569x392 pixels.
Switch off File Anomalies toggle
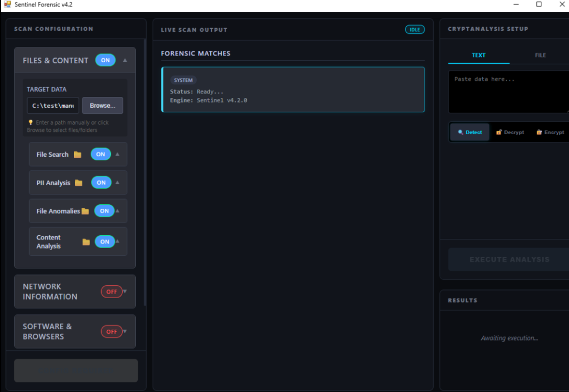click(104, 211)
